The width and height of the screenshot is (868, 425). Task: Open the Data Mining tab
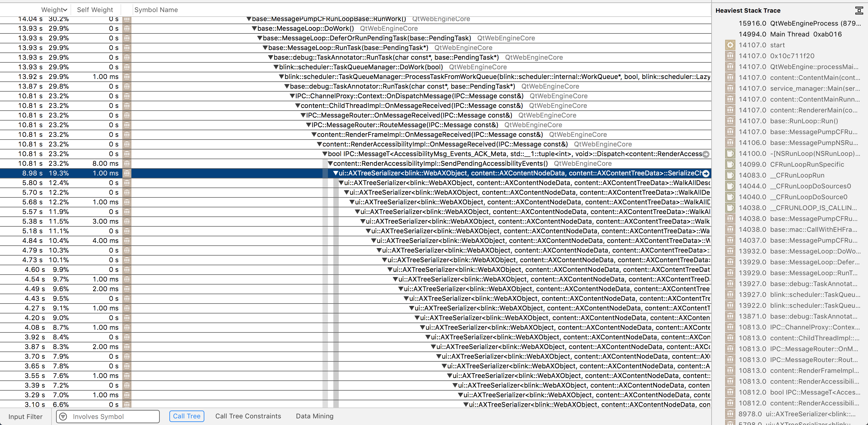click(314, 416)
